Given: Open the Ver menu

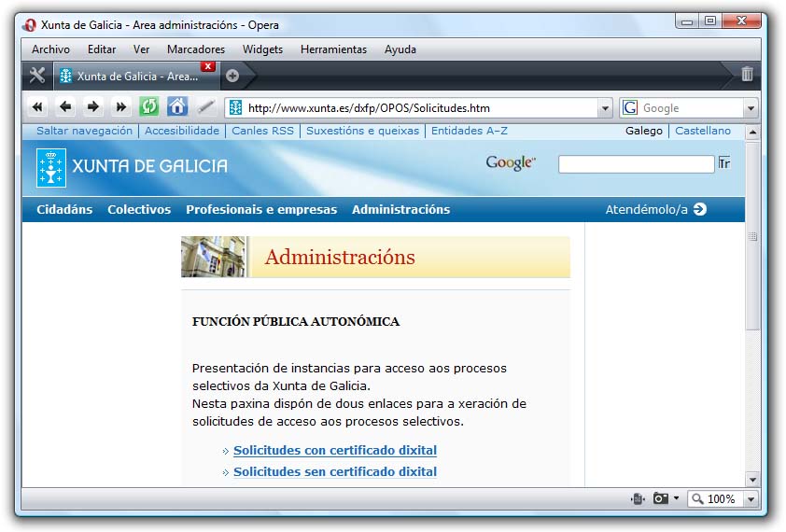Looking at the screenshot, I should pos(141,49).
